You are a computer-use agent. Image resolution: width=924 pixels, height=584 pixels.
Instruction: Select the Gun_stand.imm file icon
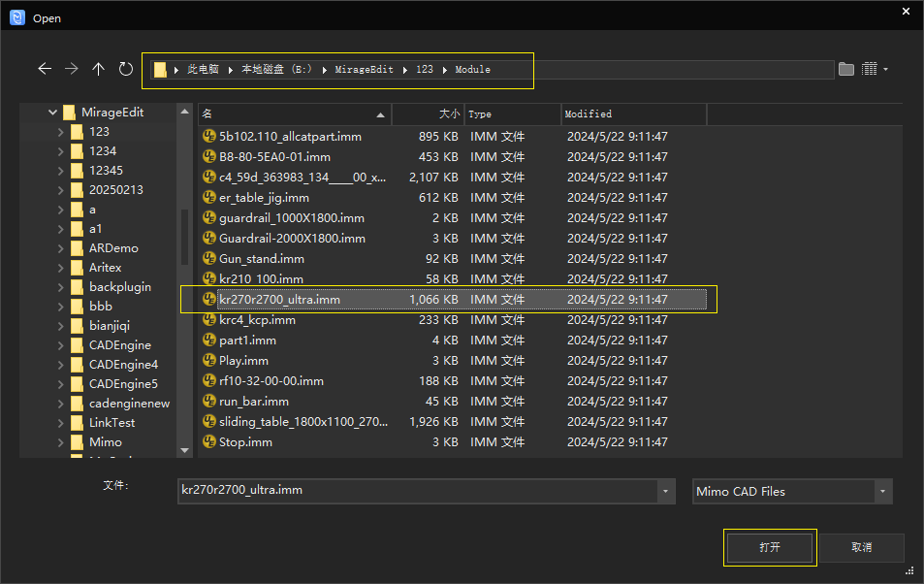208,259
